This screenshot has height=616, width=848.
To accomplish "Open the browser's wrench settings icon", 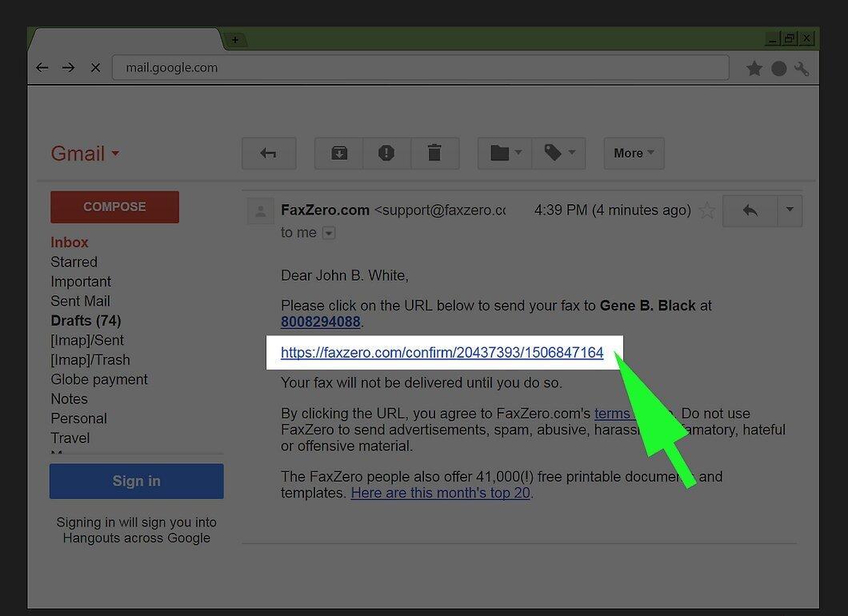I will [x=802, y=69].
